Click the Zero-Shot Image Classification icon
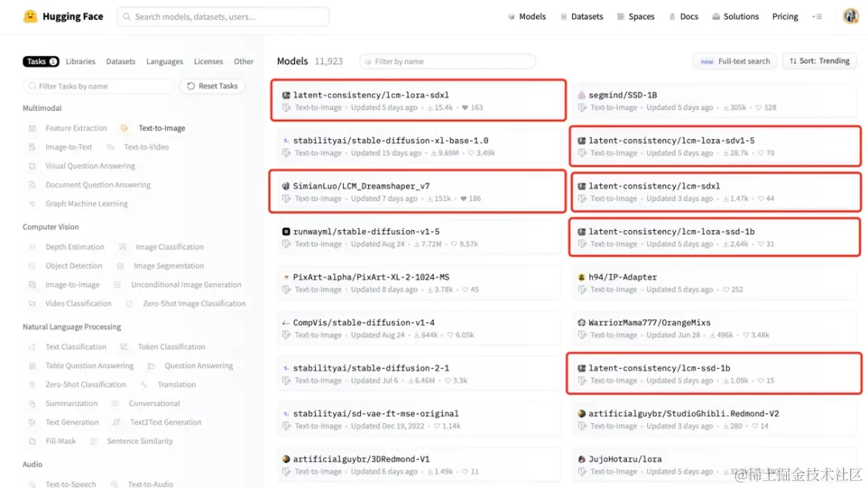This screenshot has width=868, height=488. point(129,304)
